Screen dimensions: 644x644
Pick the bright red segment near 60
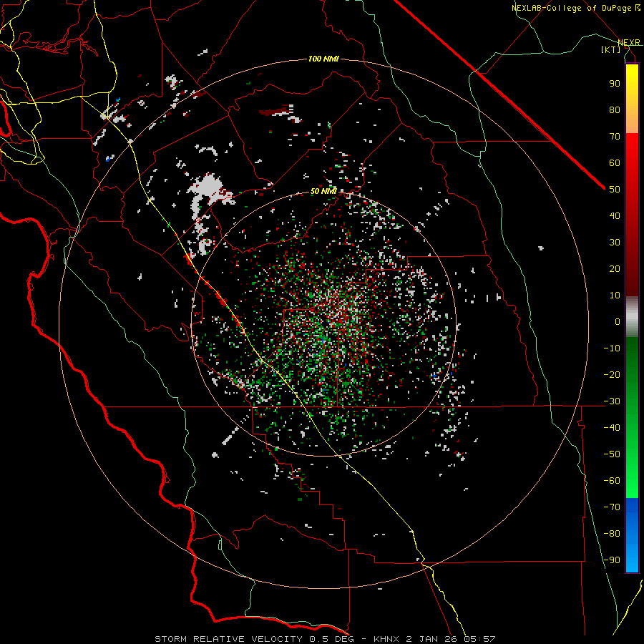coord(632,160)
